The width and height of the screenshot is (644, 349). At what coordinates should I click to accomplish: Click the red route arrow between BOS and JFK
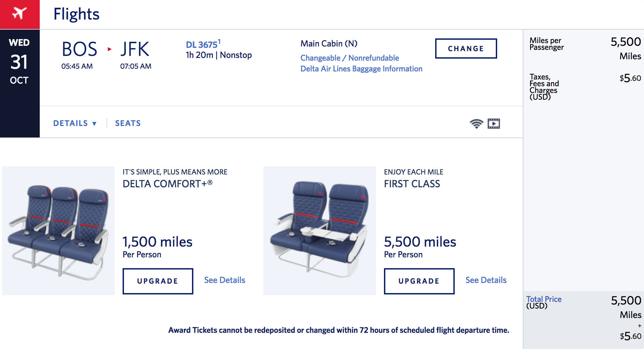coord(109,49)
